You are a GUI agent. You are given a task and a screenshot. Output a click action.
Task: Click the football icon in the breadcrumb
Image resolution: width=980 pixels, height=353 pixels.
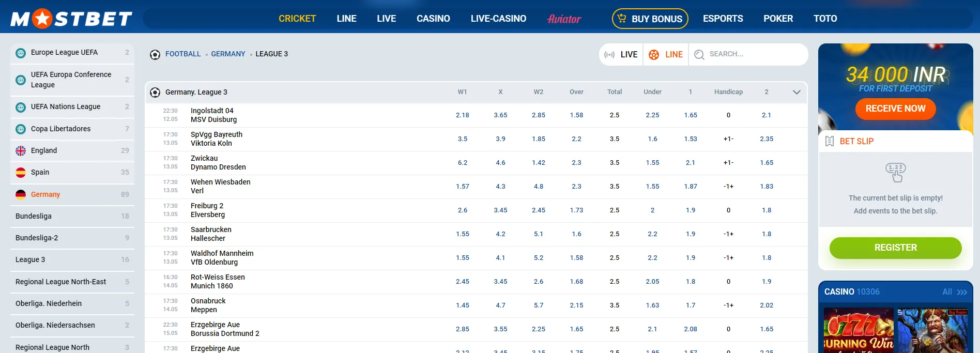tap(155, 54)
